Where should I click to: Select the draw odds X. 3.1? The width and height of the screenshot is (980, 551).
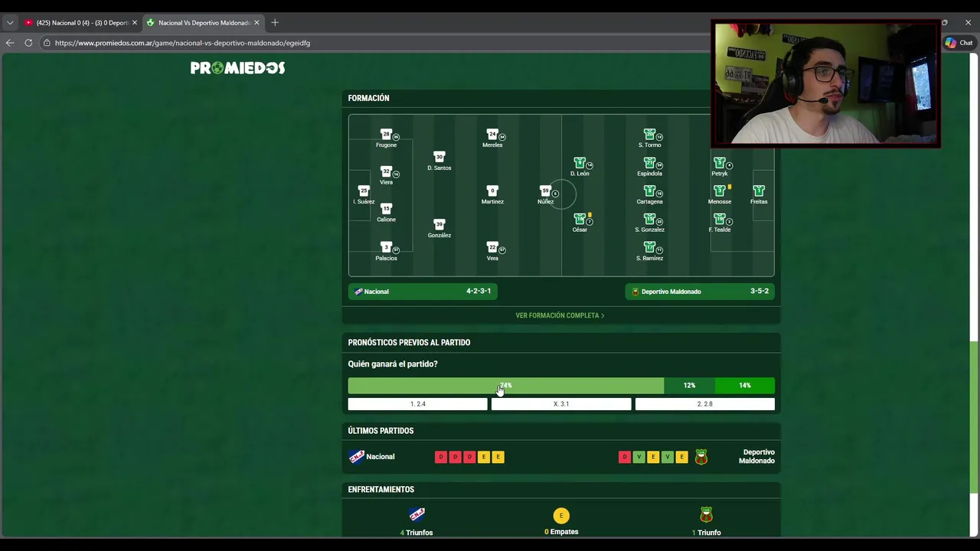pyautogui.click(x=561, y=404)
